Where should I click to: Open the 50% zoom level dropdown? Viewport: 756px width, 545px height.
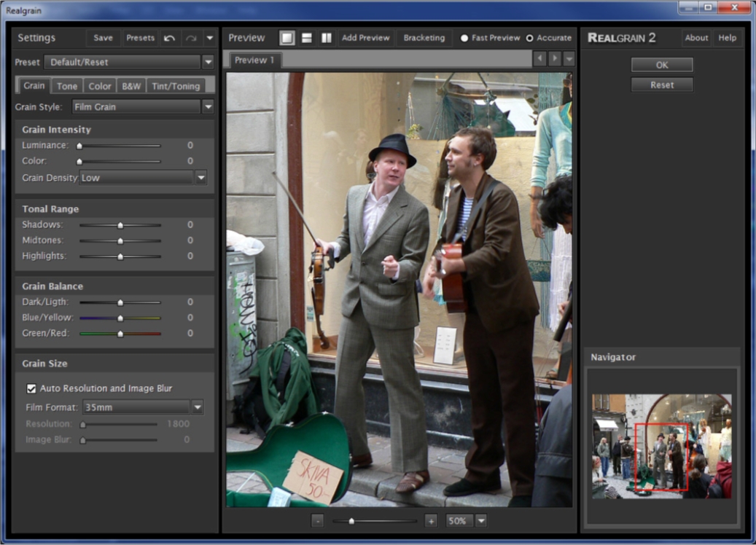tap(465, 521)
